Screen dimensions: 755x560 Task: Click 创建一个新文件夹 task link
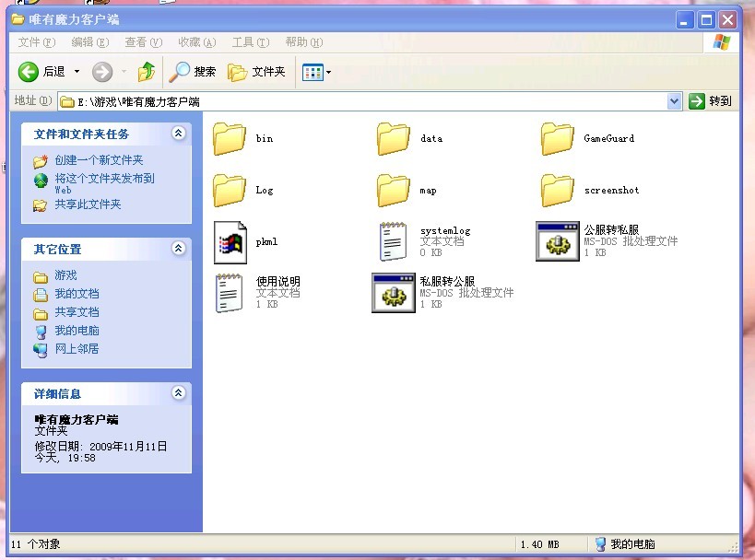(x=99, y=160)
